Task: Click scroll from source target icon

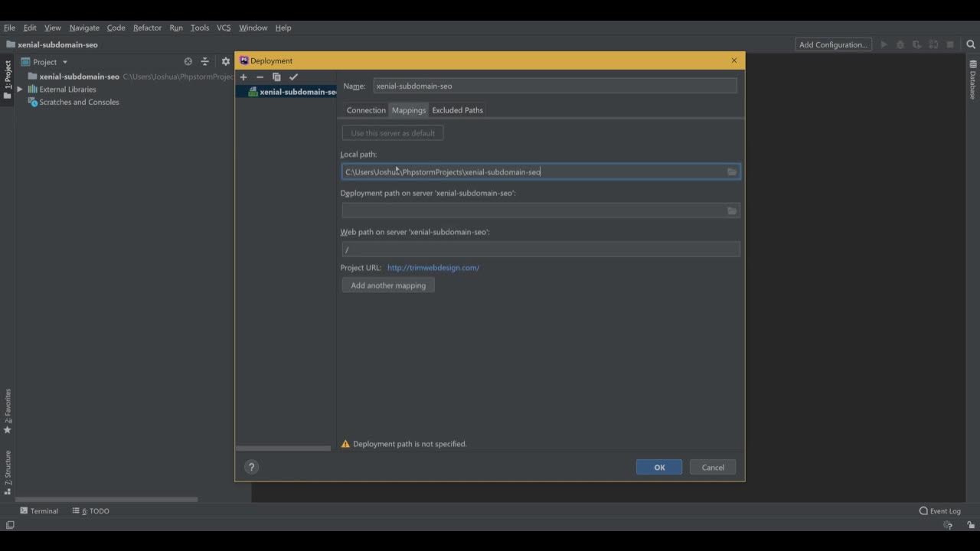Action: [188, 61]
